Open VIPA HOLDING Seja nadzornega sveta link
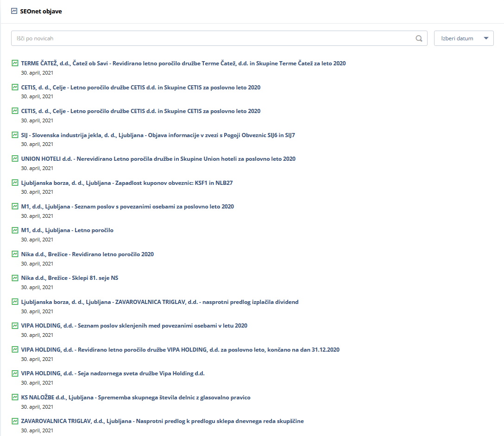This screenshot has width=504, height=436. [x=113, y=373]
